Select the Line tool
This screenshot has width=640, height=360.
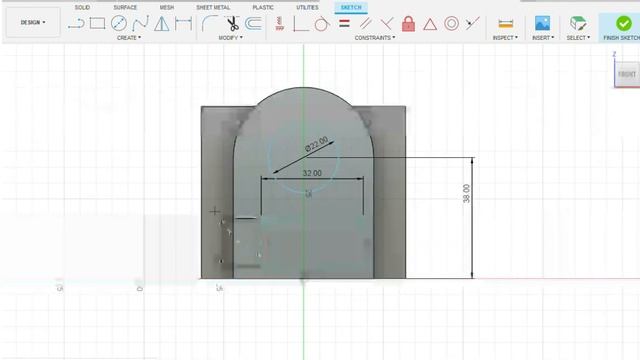(x=76, y=24)
